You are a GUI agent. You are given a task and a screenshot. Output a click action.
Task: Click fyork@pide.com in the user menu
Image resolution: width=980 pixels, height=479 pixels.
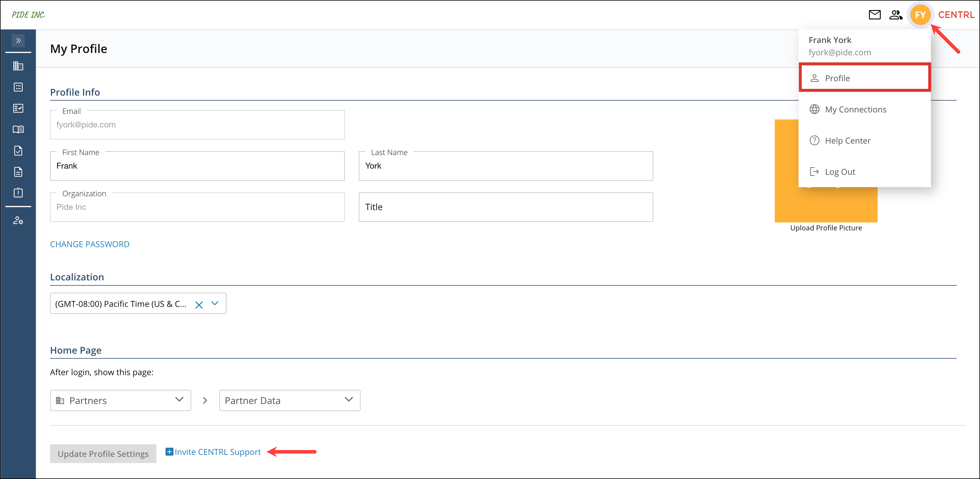coord(840,52)
